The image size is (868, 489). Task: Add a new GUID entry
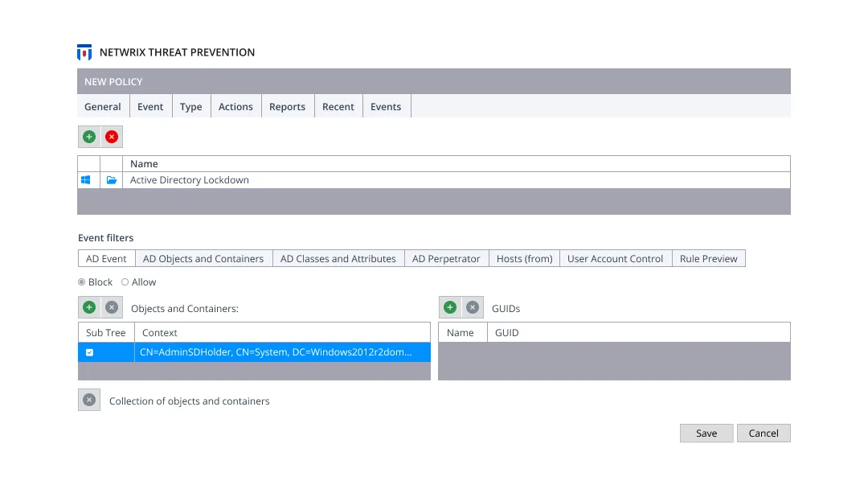(x=450, y=307)
